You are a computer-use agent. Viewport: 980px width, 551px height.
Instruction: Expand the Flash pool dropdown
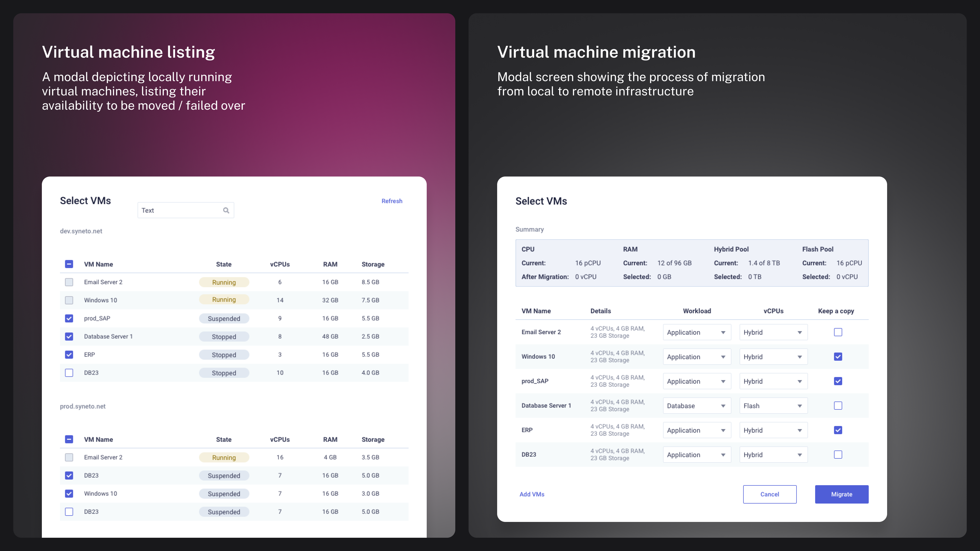pos(773,406)
